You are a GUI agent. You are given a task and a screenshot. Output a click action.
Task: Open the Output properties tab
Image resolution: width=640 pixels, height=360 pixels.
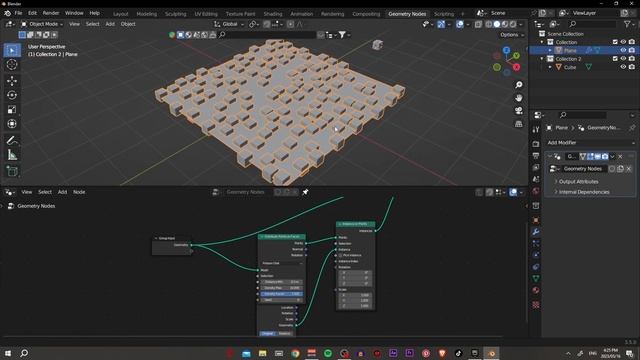click(536, 156)
